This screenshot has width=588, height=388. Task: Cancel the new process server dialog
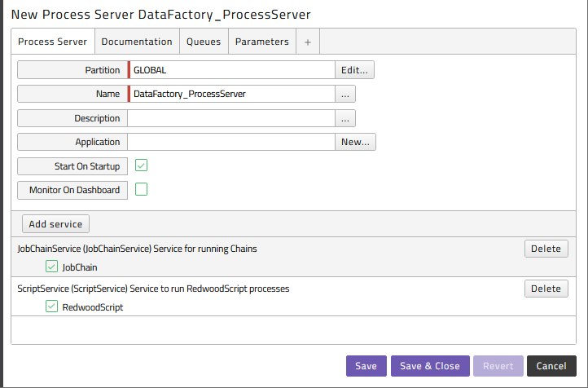tap(551, 366)
